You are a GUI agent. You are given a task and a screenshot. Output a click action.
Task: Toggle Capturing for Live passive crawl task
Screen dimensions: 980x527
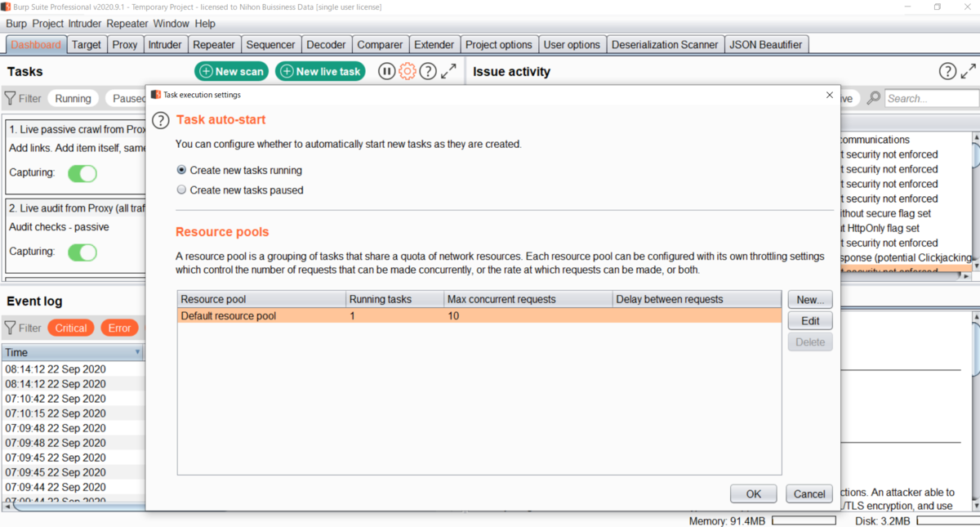[82, 173]
